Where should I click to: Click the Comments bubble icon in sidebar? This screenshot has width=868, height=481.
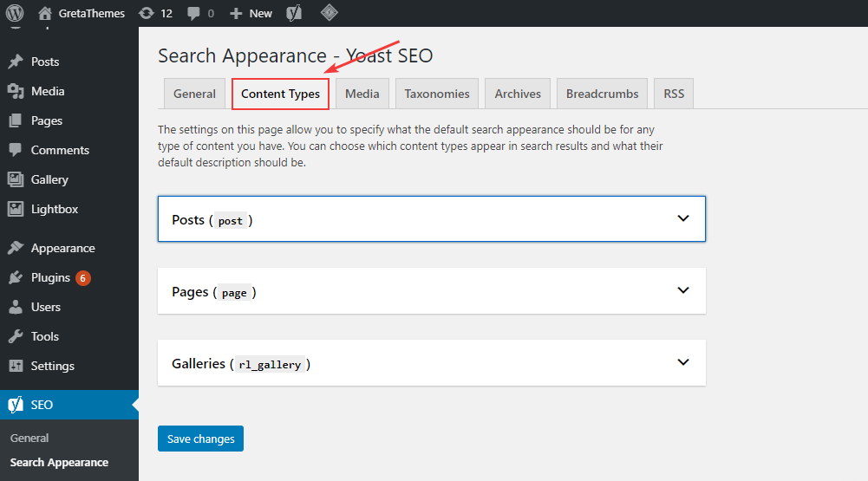tap(16, 149)
